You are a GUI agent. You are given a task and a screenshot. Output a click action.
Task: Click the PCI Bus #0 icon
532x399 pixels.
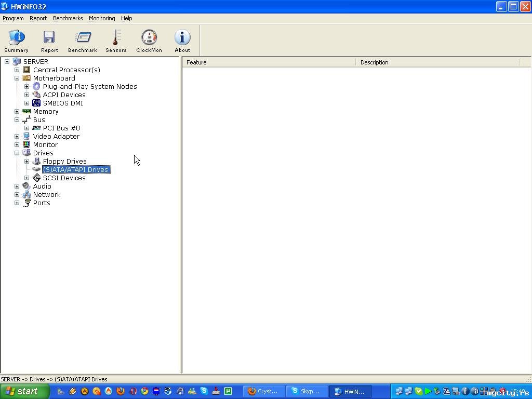click(x=36, y=128)
